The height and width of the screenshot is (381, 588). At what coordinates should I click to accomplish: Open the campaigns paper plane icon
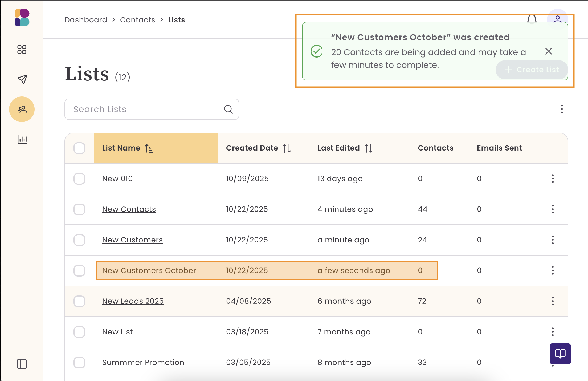pos(22,79)
